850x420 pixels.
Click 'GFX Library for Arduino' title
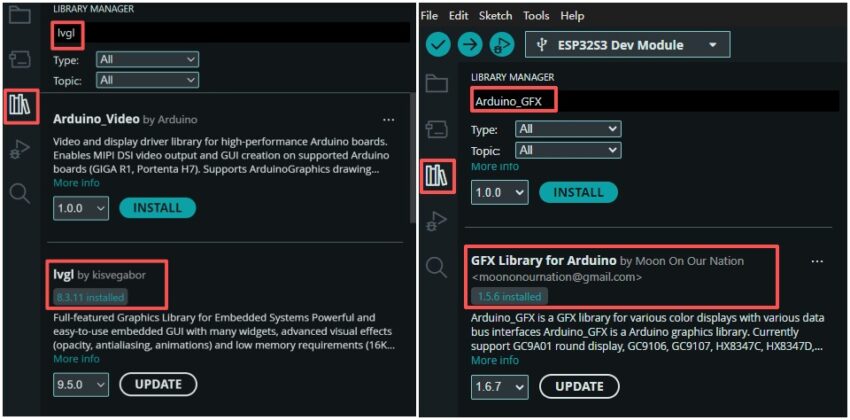pos(544,261)
